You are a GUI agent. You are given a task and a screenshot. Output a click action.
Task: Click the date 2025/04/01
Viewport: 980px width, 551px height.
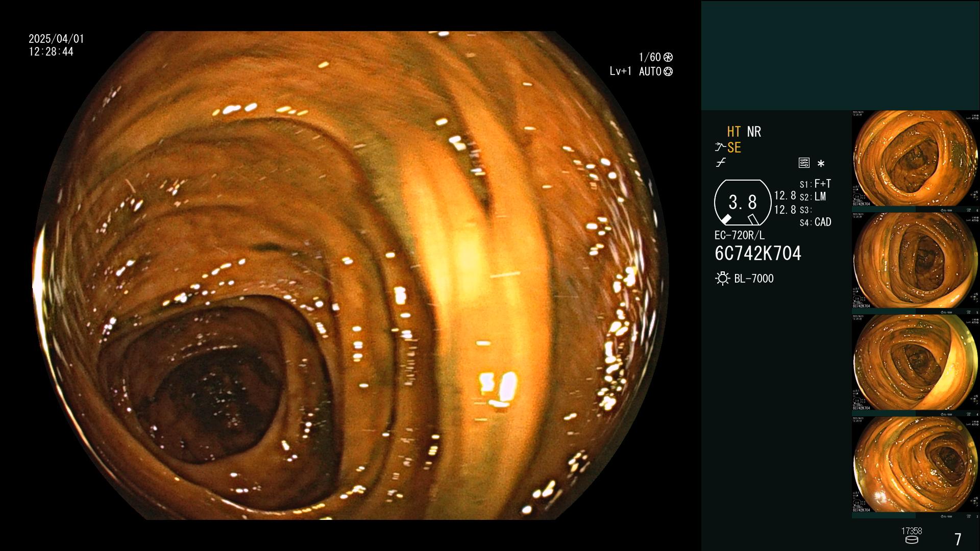click(x=57, y=39)
